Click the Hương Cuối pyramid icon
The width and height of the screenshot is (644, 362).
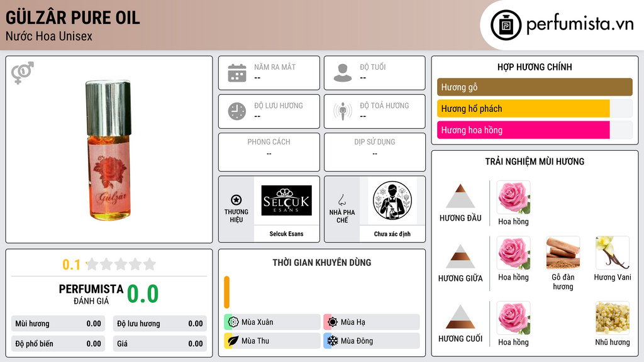[460, 317]
